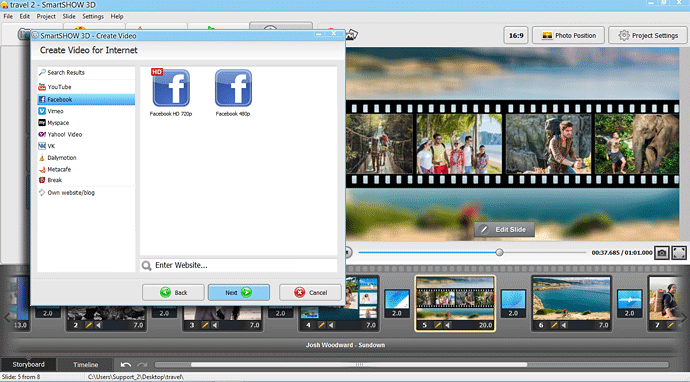This screenshot has width=690, height=382.
Task: Click the 16:9 aspect ratio button
Action: point(516,35)
